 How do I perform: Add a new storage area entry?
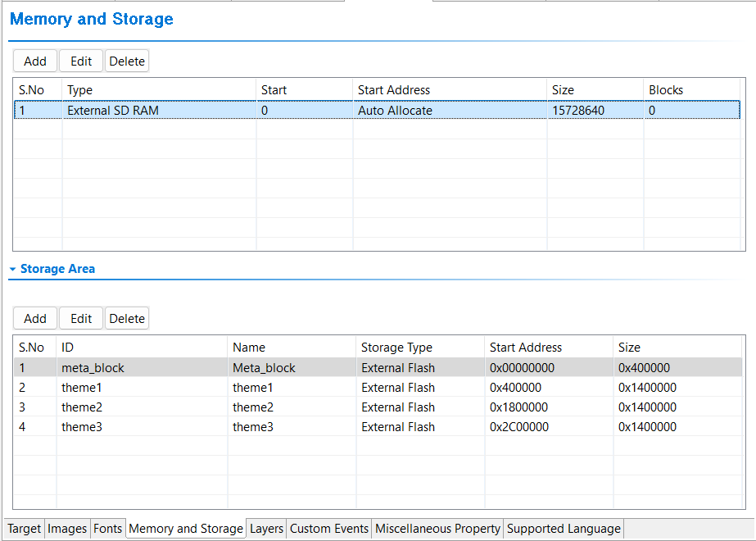35,319
